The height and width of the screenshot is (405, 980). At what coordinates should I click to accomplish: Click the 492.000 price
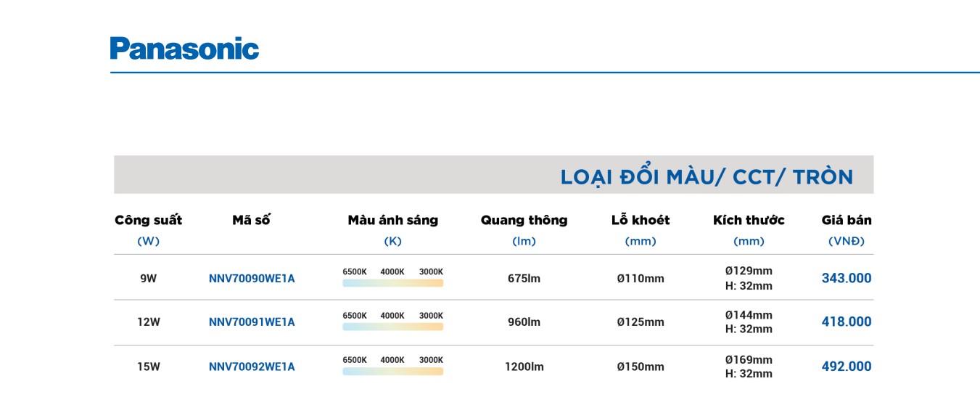click(847, 367)
